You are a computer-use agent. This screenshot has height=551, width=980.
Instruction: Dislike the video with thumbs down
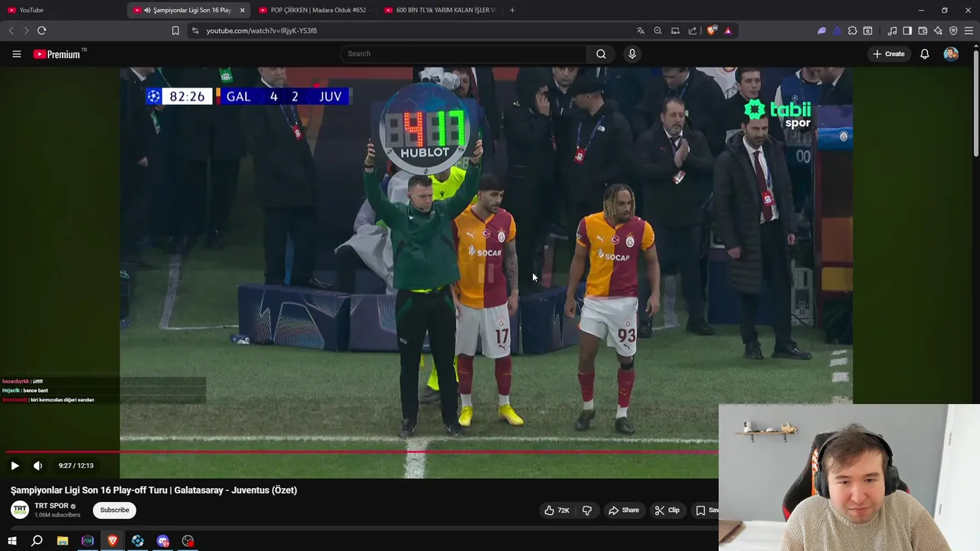(587, 510)
